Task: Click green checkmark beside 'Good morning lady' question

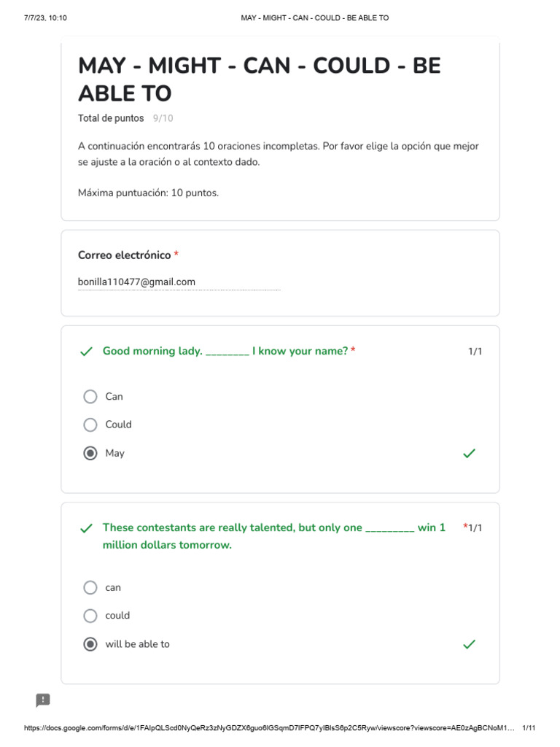Action: [86, 352]
